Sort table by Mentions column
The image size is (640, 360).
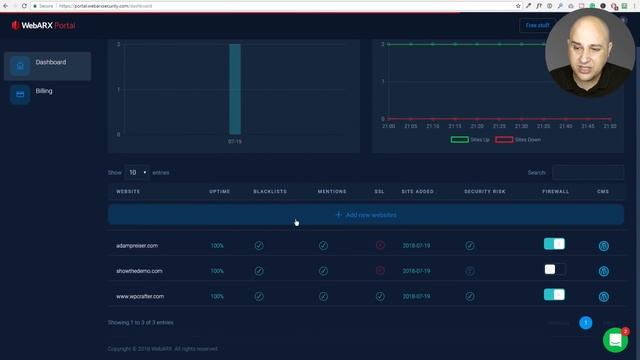332,191
